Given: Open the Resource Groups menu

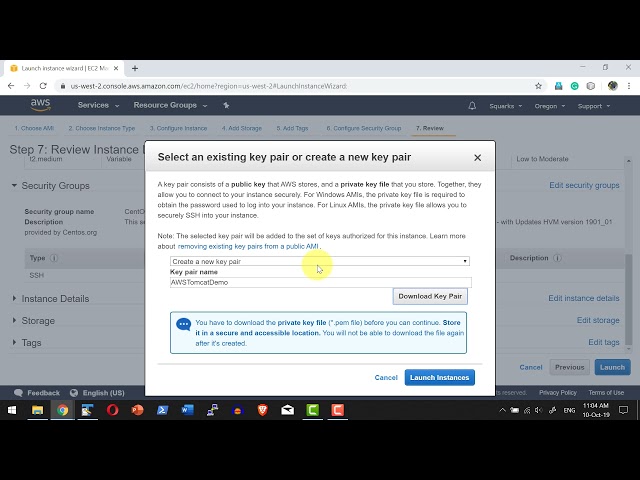Looking at the screenshot, I should click(170, 105).
